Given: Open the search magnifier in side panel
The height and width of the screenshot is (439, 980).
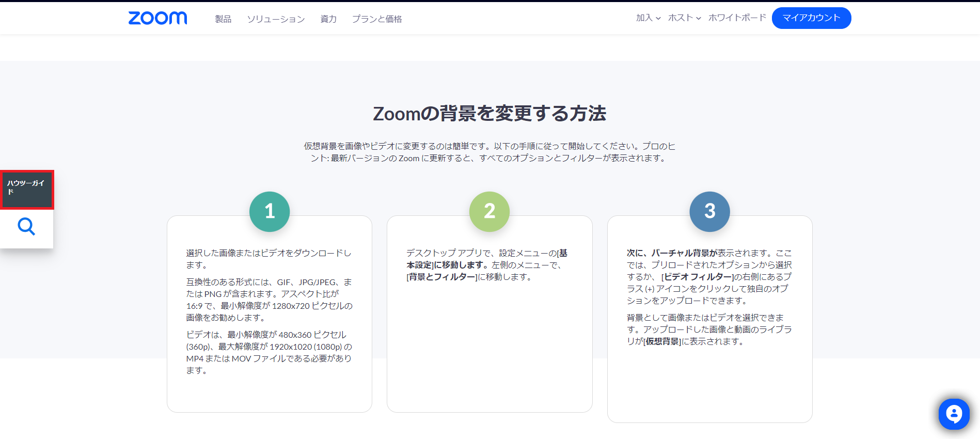Looking at the screenshot, I should tap(26, 227).
